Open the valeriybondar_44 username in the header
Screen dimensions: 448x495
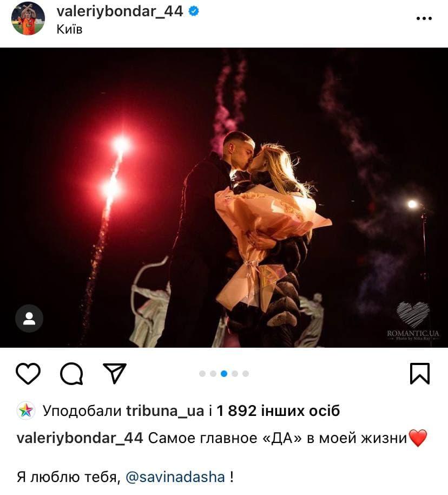[x=120, y=11]
